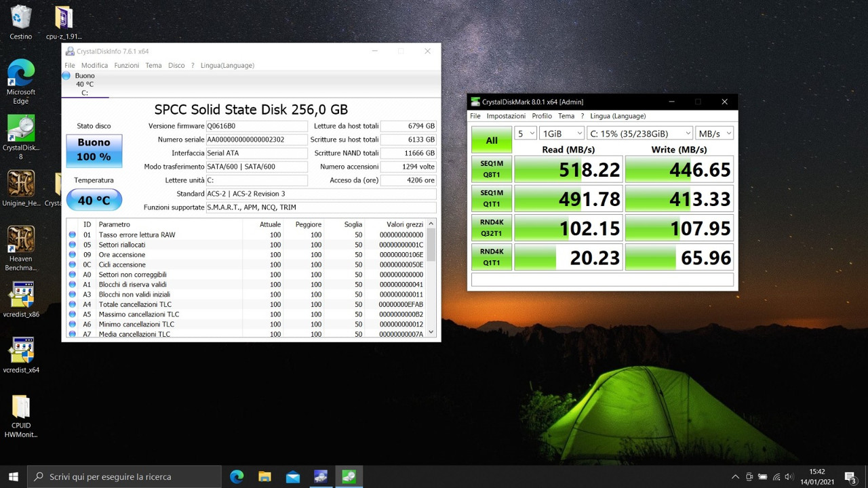Open the Cestino recycle bin icon

click(x=21, y=22)
